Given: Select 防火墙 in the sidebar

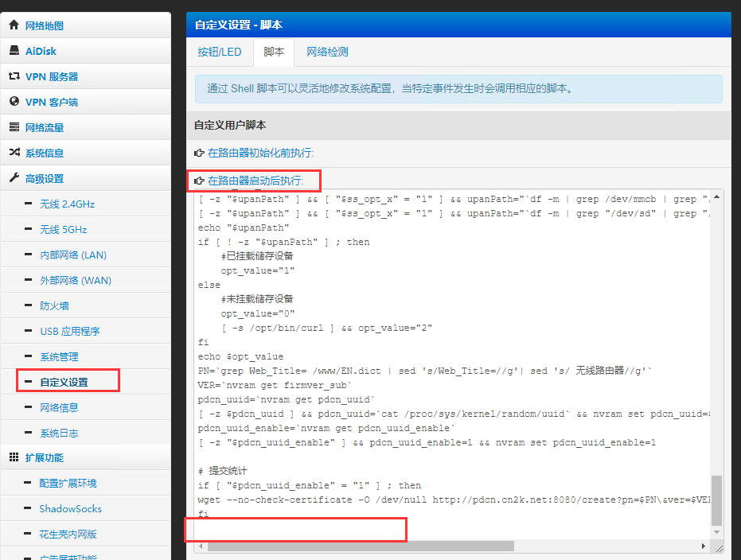Looking at the screenshot, I should 54,305.
